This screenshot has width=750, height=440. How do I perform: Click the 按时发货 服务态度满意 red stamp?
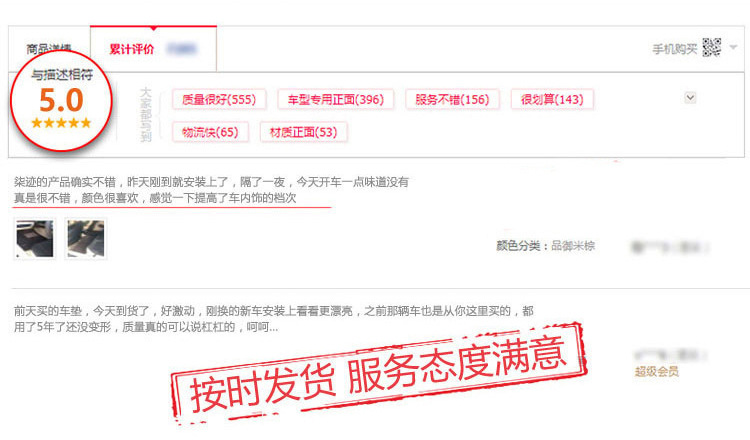(x=379, y=373)
